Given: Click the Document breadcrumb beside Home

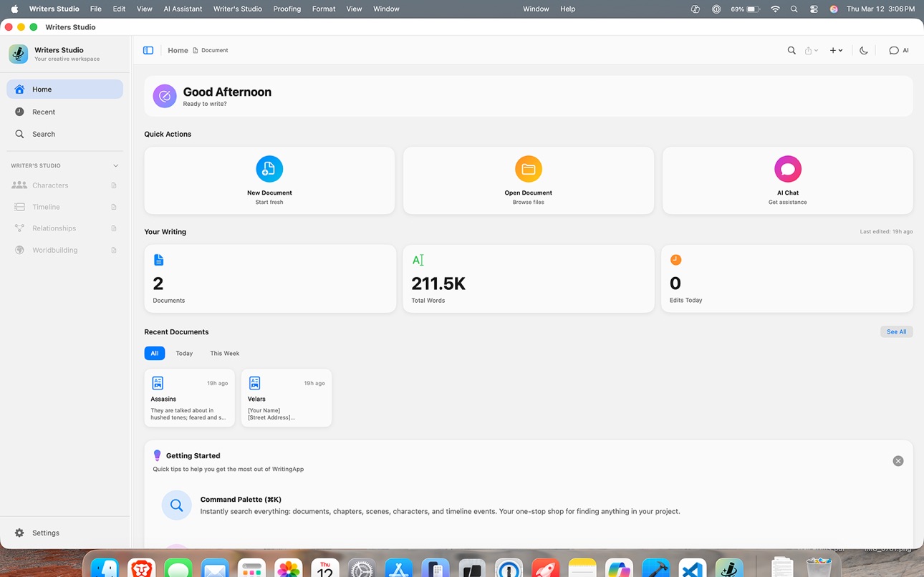Looking at the screenshot, I should (x=211, y=50).
